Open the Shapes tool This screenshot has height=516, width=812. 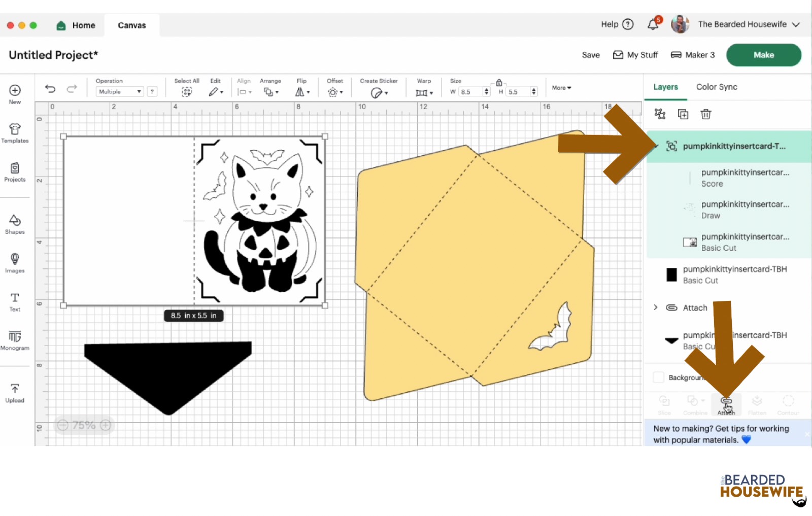coord(15,224)
